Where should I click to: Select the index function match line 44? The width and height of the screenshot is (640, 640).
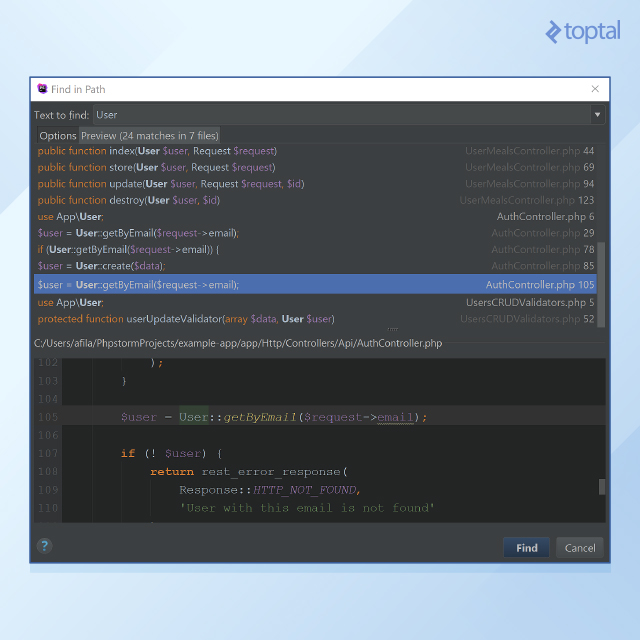point(315,151)
